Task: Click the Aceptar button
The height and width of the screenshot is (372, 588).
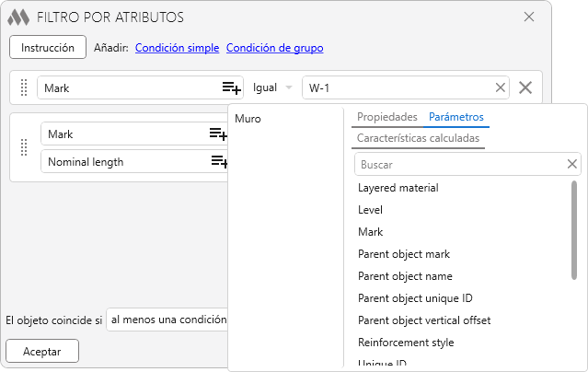Action: [42, 351]
